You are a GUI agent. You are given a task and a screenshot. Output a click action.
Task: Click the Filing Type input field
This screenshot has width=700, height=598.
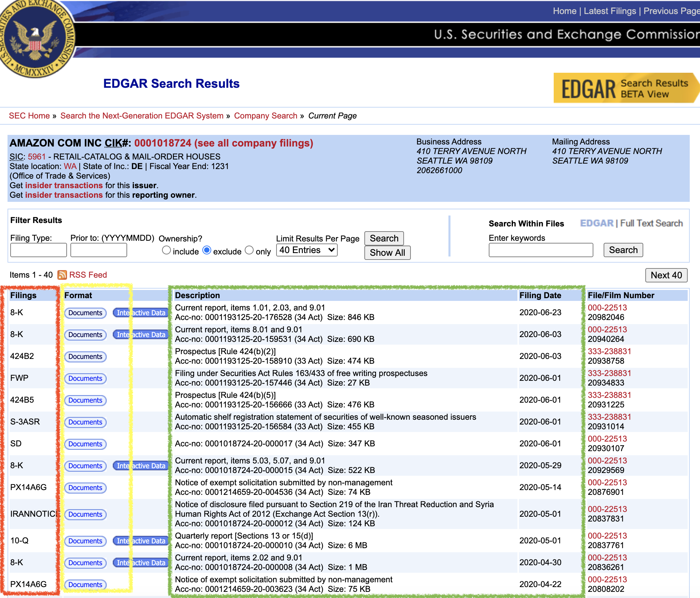[x=39, y=250]
